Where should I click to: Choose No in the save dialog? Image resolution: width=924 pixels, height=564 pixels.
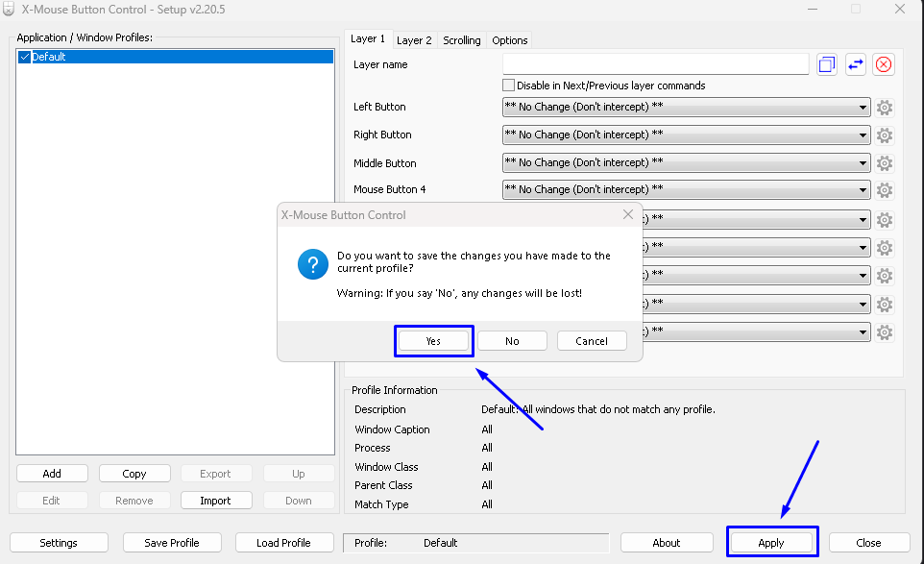512,341
